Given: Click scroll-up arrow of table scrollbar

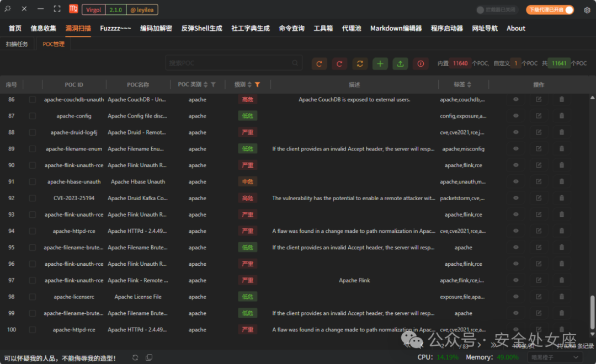Looking at the screenshot, I should pos(592,98).
